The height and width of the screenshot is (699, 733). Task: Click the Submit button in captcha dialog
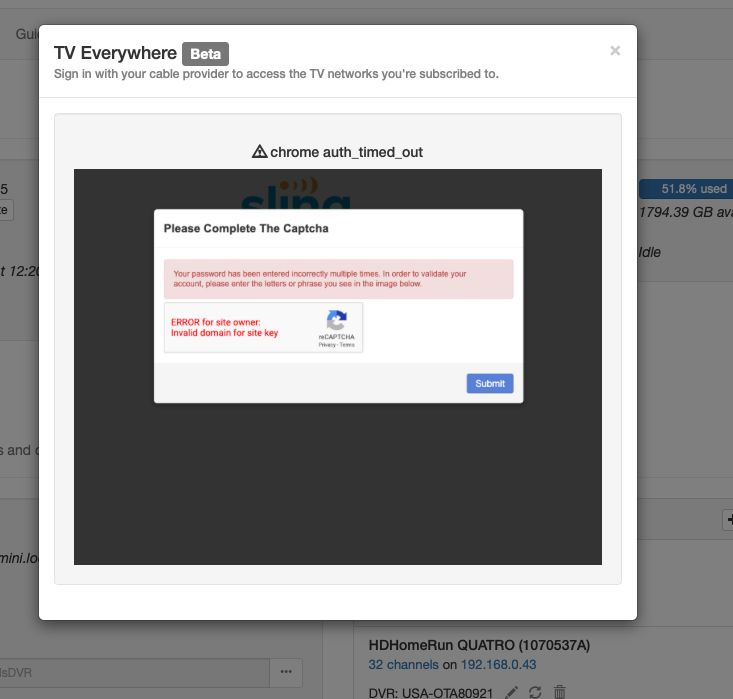tap(489, 383)
